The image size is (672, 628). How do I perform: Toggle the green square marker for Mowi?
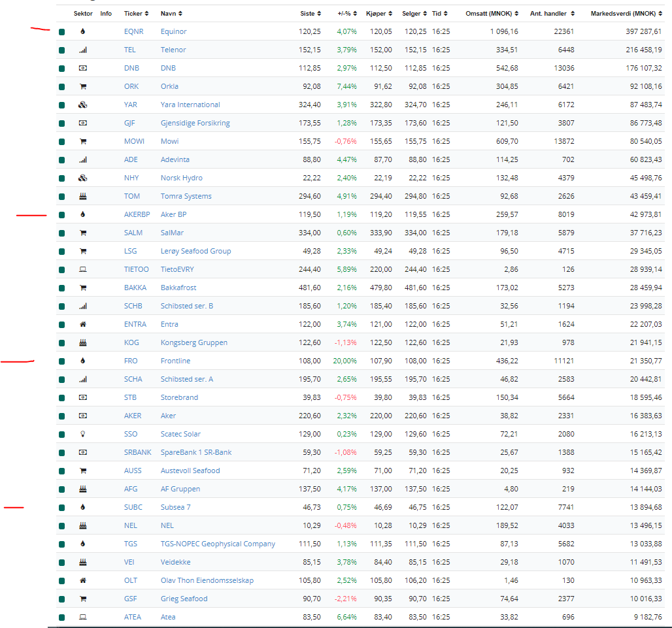tap(61, 142)
